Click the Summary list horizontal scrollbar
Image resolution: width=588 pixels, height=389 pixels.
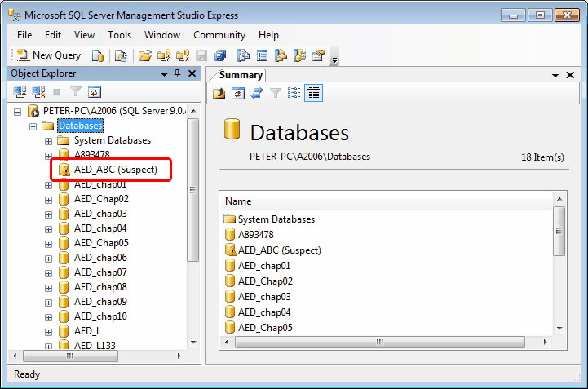379,343
